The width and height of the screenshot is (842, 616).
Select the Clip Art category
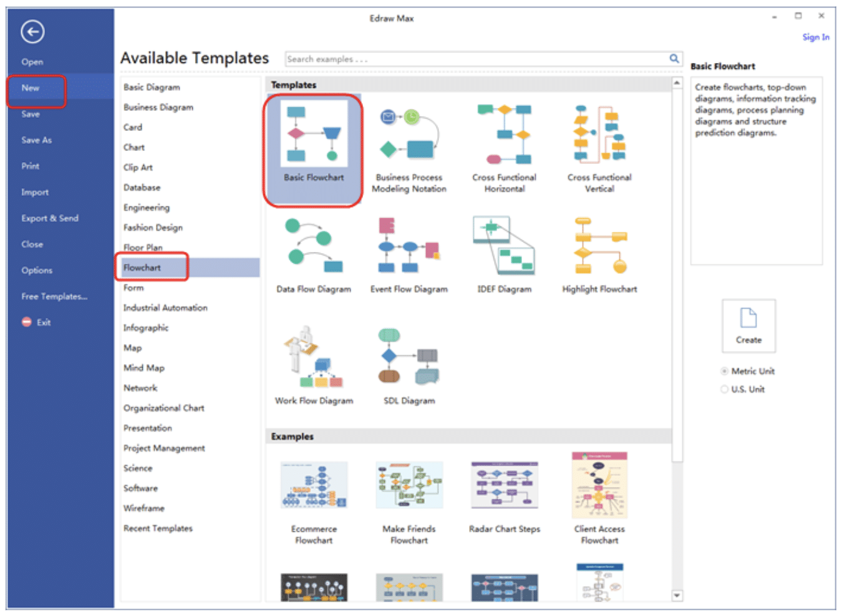(138, 167)
